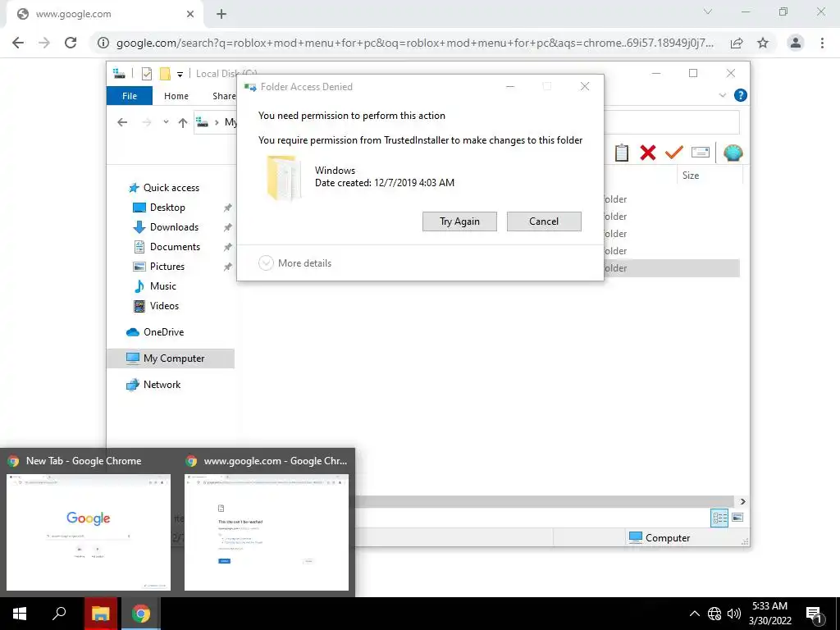
Task: Open the Chrome tab search chevron
Action: coord(708,11)
